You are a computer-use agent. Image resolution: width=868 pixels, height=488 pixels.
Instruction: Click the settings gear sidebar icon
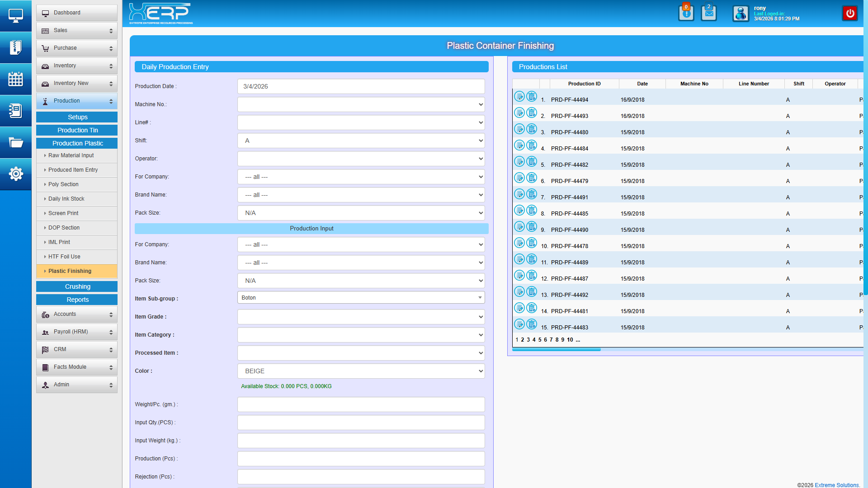pyautogui.click(x=15, y=174)
